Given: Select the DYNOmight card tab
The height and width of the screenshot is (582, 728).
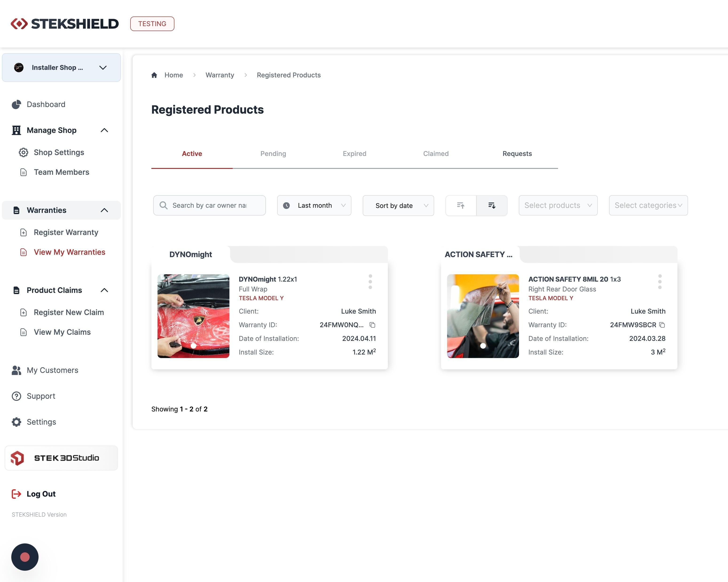Looking at the screenshot, I should [x=191, y=255].
